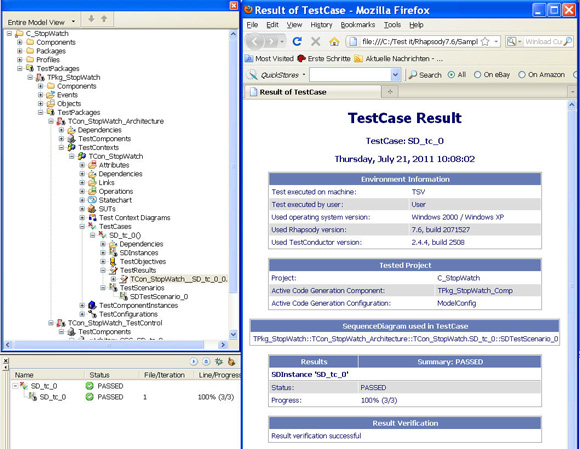Click the Firefox home icon

coord(334,42)
